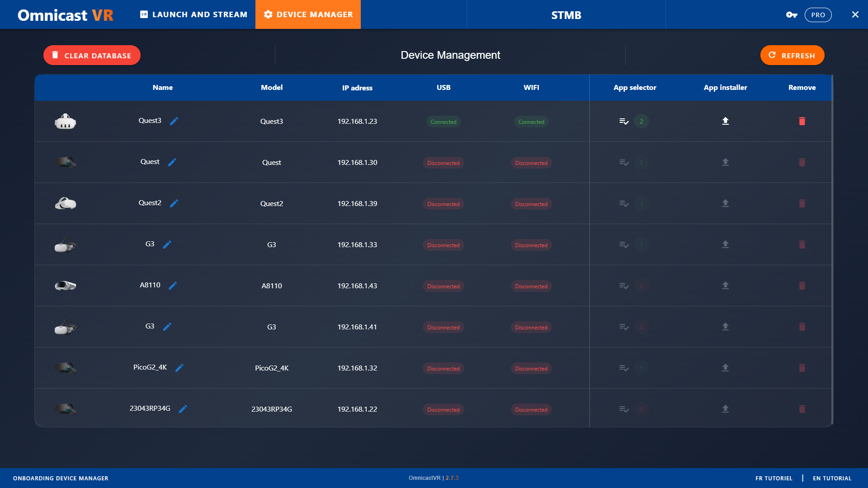868x488 pixels.
Task: Open the EN Tutorial link
Action: [832, 478]
